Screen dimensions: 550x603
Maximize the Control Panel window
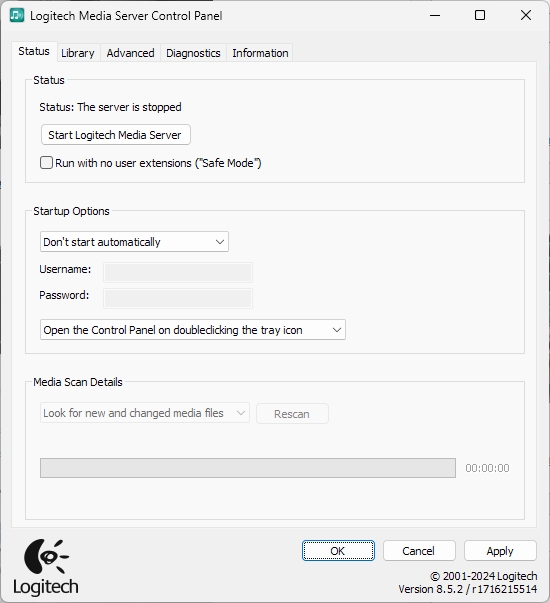pos(480,15)
